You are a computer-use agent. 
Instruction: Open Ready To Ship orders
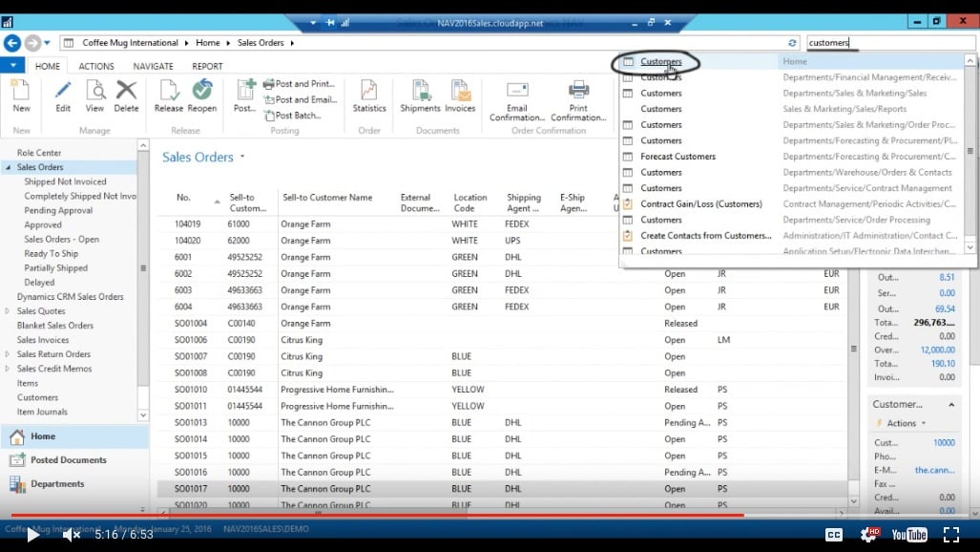click(52, 253)
